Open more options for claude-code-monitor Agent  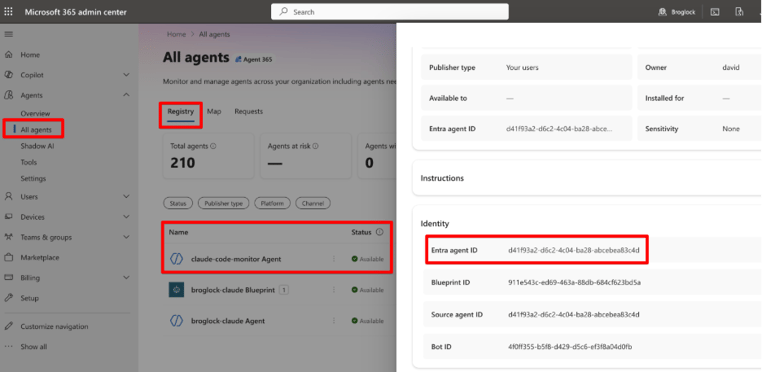pyautogui.click(x=334, y=259)
